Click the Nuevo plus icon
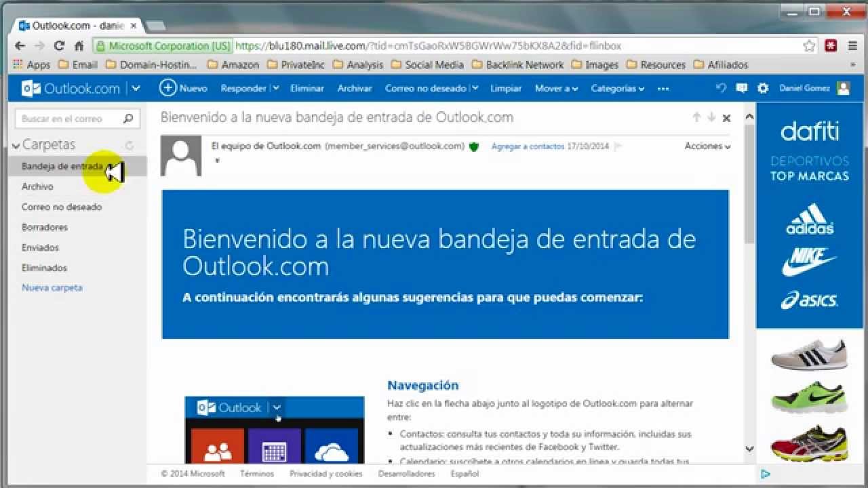This screenshot has width=868, height=488. click(167, 88)
